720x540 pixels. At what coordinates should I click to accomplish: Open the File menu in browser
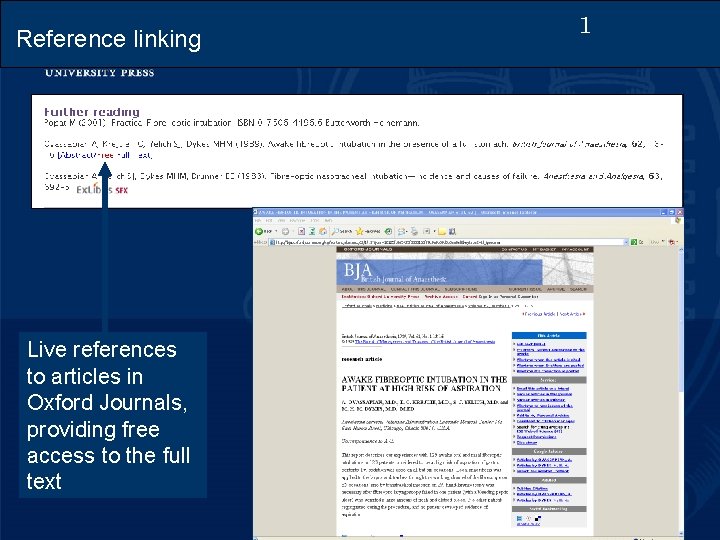(258, 220)
